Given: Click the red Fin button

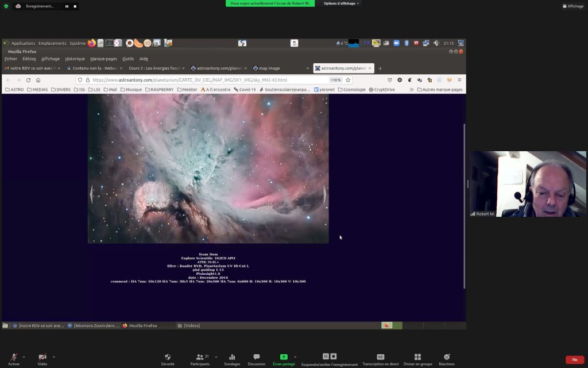Looking at the screenshot, I should pyautogui.click(x=574, y=360).
